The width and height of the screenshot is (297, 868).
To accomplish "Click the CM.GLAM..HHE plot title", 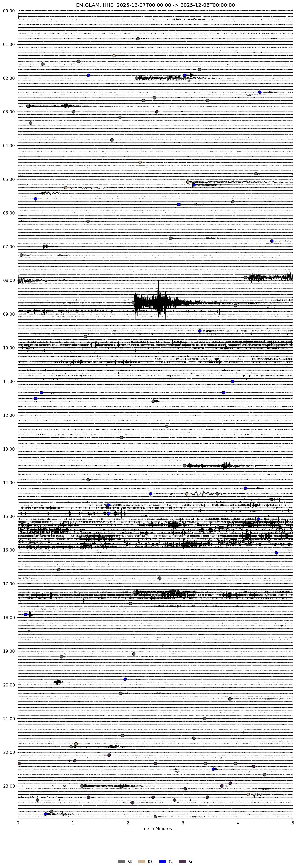I will pos(155,5).
